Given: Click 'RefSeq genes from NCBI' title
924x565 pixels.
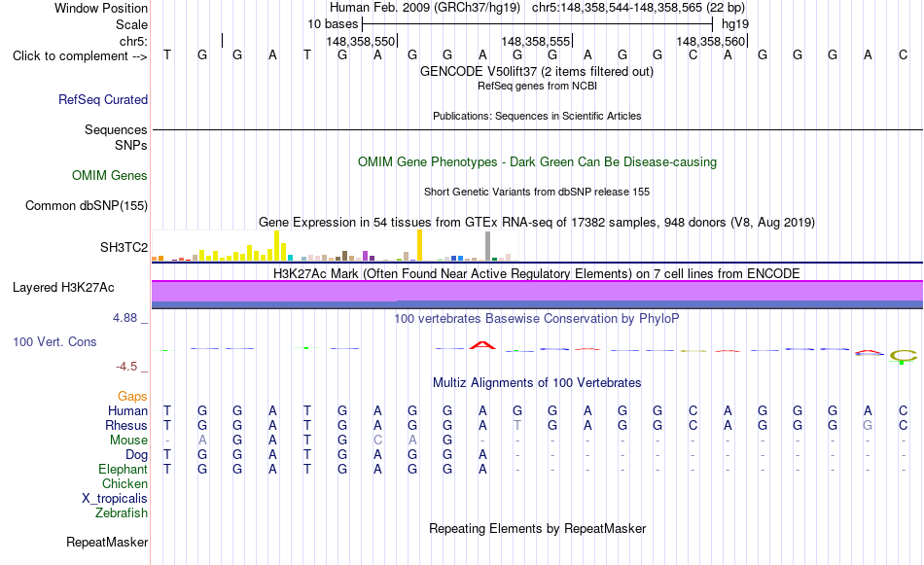Looking at the screenshot, I should pos(538,86).
